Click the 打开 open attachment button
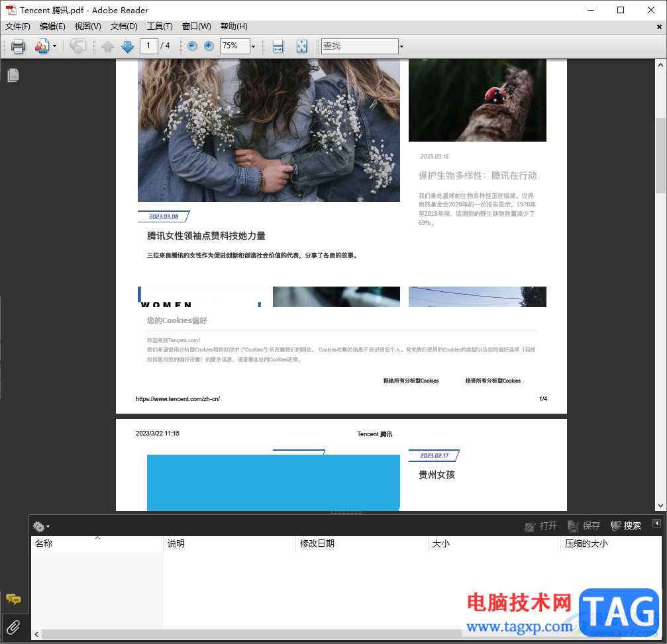Screen dimensions: 667x644 pyautogui.click(x=540, y=526)
